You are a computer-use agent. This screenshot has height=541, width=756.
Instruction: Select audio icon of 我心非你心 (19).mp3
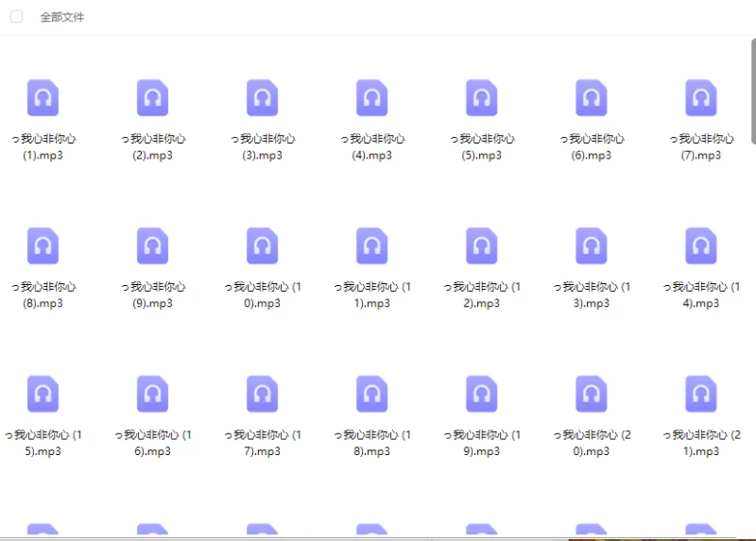[482, 394]
